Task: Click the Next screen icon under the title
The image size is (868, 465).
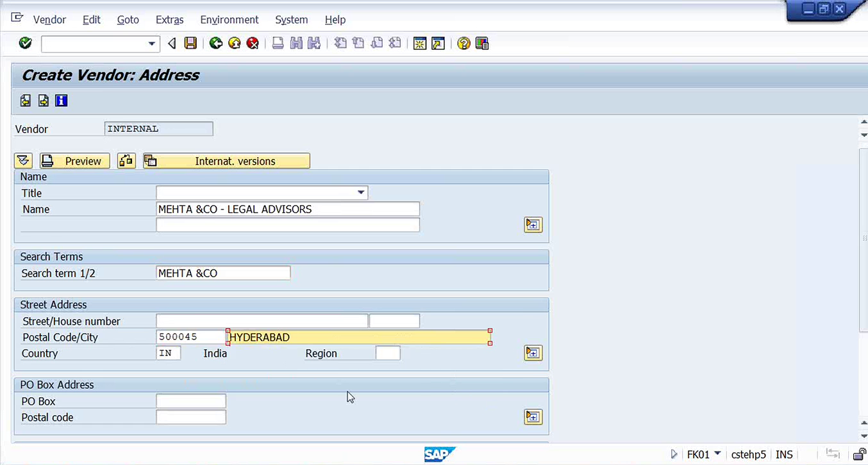Action: (x=44, y=101)
